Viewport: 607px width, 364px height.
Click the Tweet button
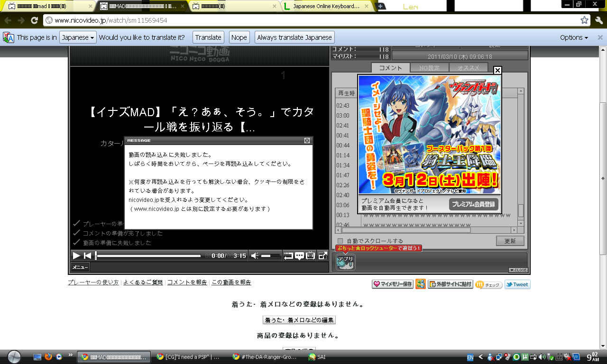(517, 284)
